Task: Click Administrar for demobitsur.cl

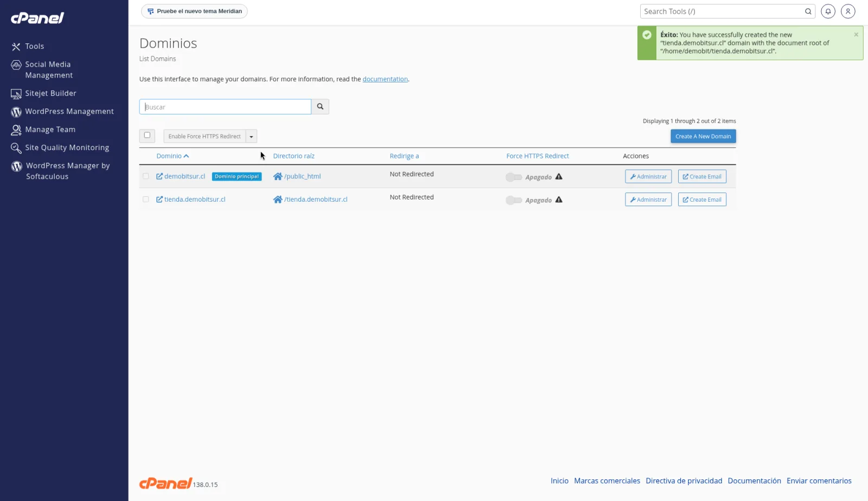Action: tap(648, 177)
